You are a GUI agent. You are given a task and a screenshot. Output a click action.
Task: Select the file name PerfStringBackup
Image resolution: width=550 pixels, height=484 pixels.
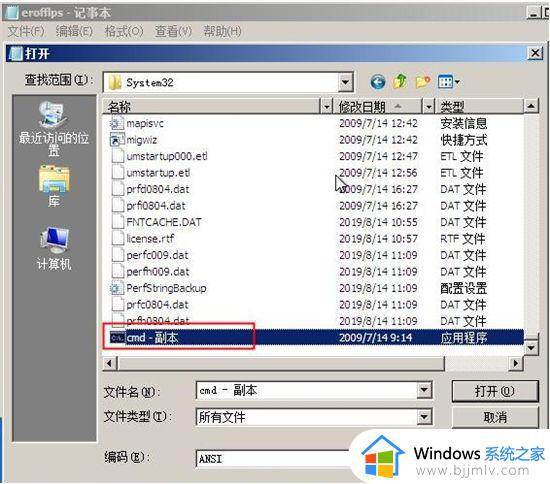(x=166, y=288)
